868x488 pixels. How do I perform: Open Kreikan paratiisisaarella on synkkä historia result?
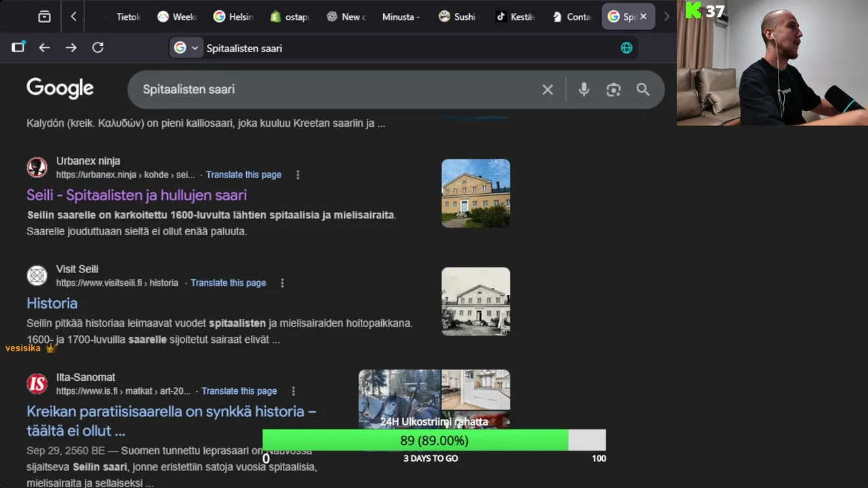pos(172,421)
